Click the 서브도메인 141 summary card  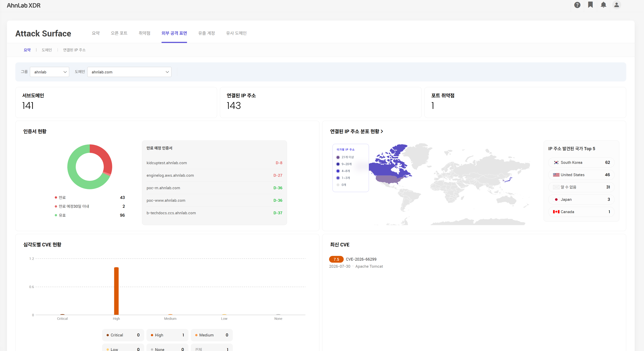(x=116, y=102)
